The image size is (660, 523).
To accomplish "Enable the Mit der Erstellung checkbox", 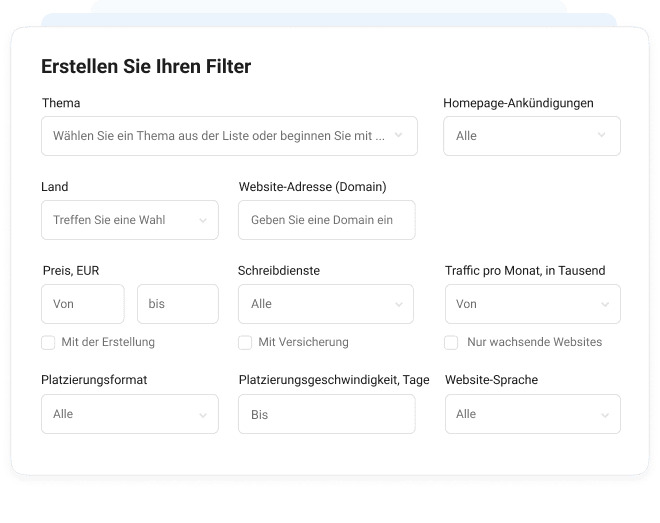I will click(x=48, y=342).
